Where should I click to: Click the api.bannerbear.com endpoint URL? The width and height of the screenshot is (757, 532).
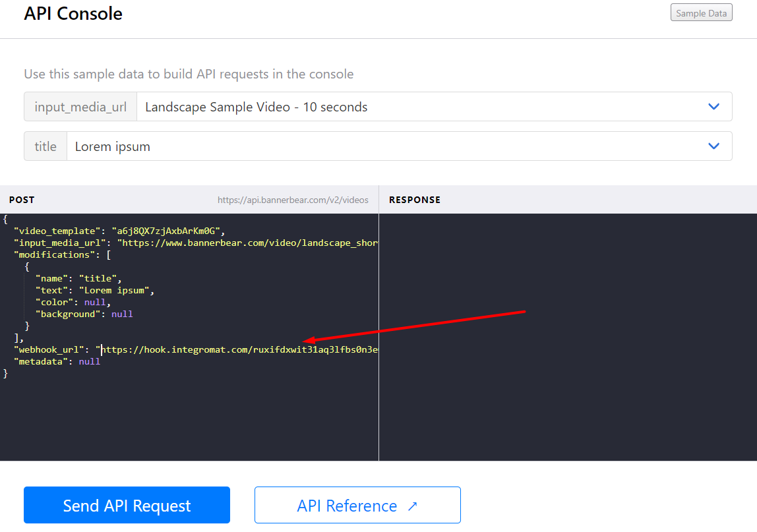coord(293,200)
